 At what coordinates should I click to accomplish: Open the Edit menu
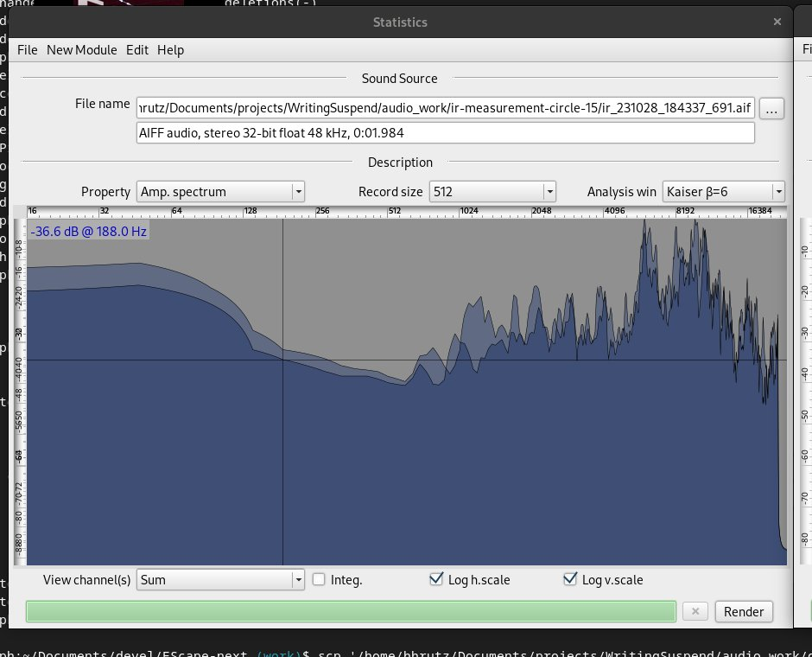coord(137,50)
